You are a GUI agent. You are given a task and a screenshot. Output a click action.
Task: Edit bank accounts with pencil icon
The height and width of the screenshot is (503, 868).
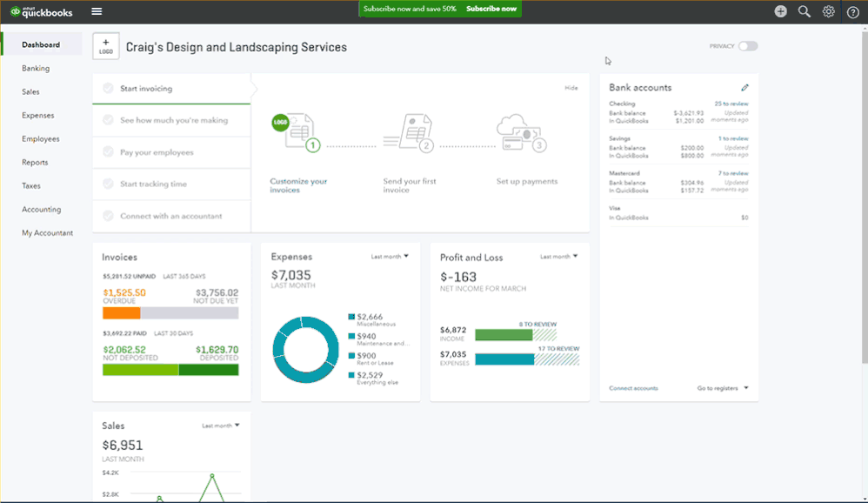click(x=744, y=88)
